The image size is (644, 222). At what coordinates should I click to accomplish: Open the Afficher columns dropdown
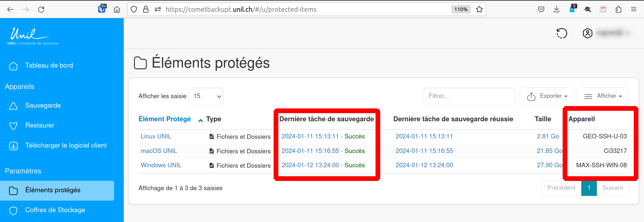[x=603, y=96]
